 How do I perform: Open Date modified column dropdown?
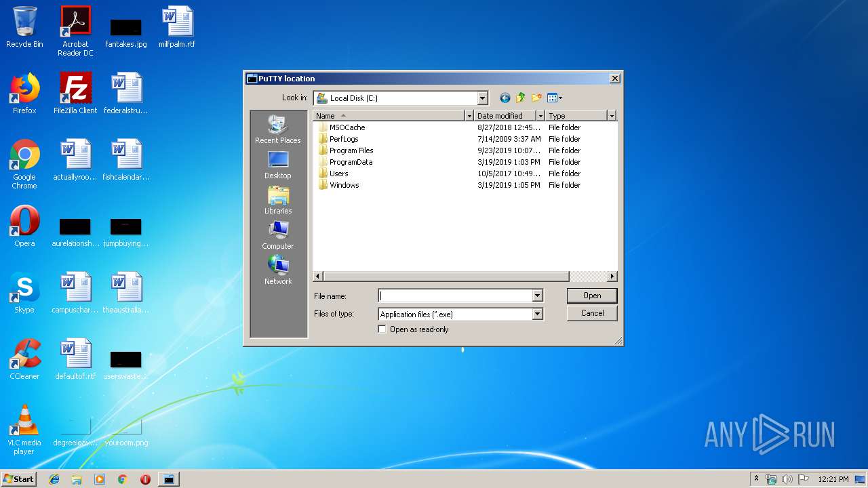540,116
